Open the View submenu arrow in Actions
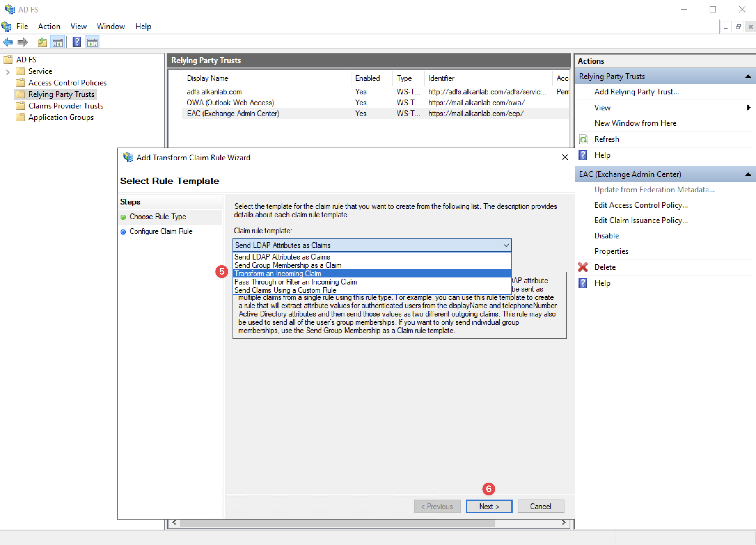Image resolution: width=756 pixels, height=545 pixels. pos(749,108)
